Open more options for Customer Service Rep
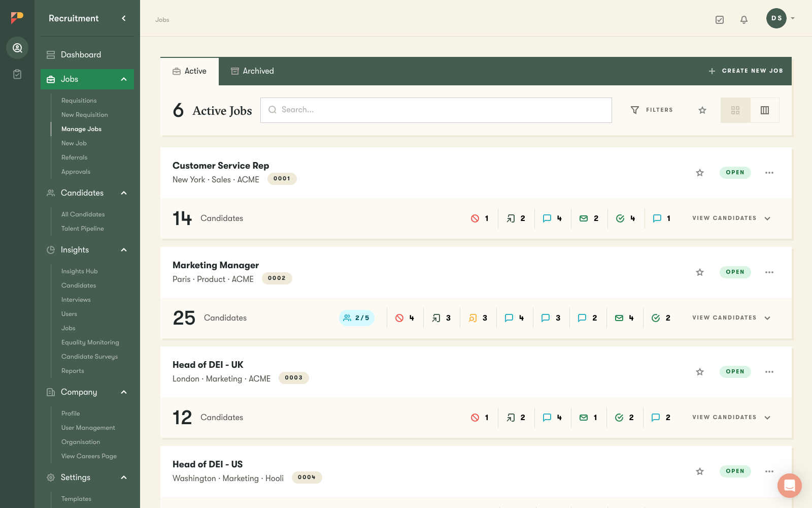This screenshot has width=812, height=508. 769,173
